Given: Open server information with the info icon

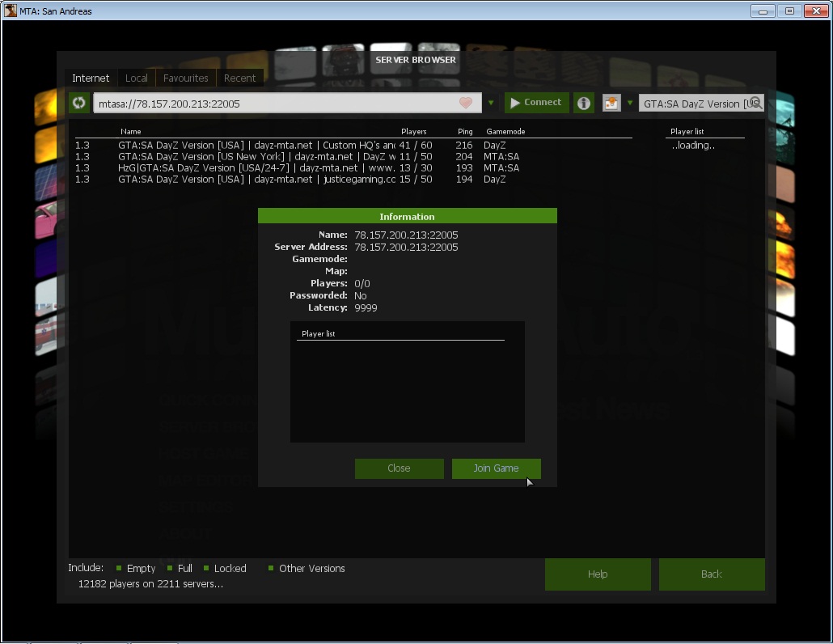Looking at the screenshot, I should tap(583, 103).
